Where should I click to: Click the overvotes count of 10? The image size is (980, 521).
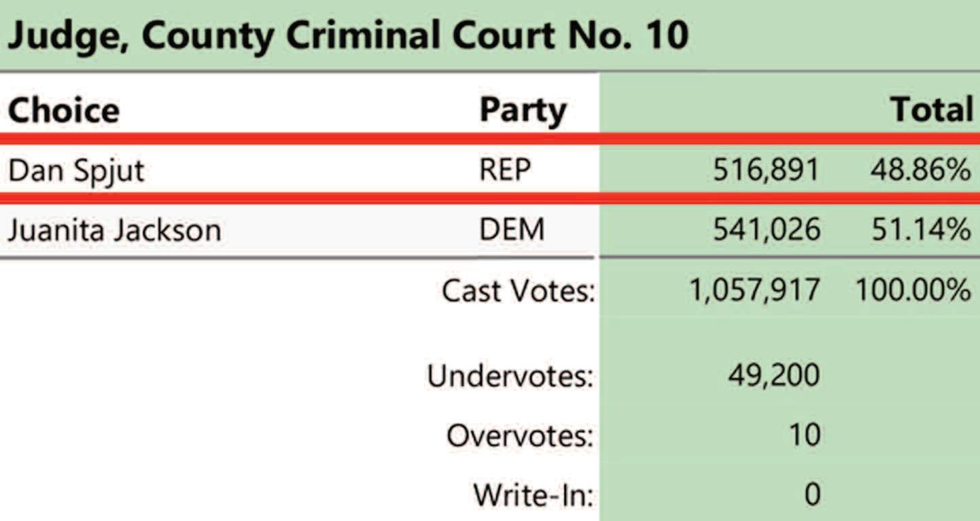(x=803, y=435)
